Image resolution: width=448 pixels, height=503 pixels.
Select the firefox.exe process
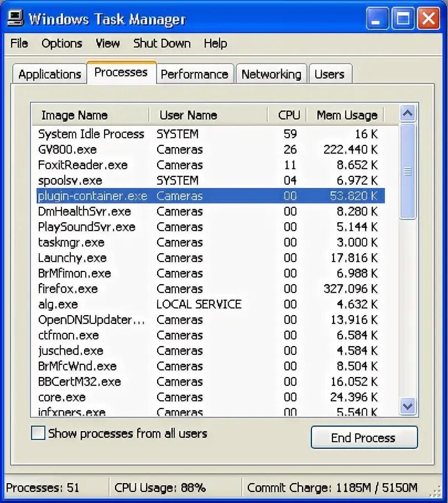211,289
